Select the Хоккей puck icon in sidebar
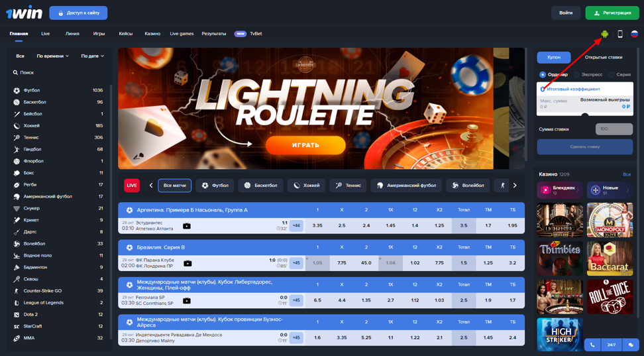The image size is (644, 356). click(17, 126)
